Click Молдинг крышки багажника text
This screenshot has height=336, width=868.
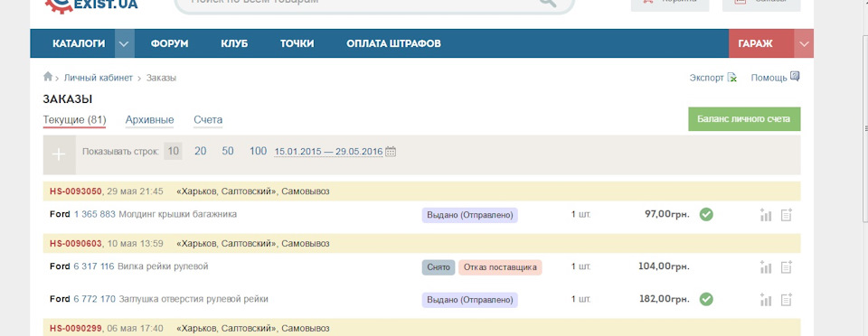coord(178,214)
